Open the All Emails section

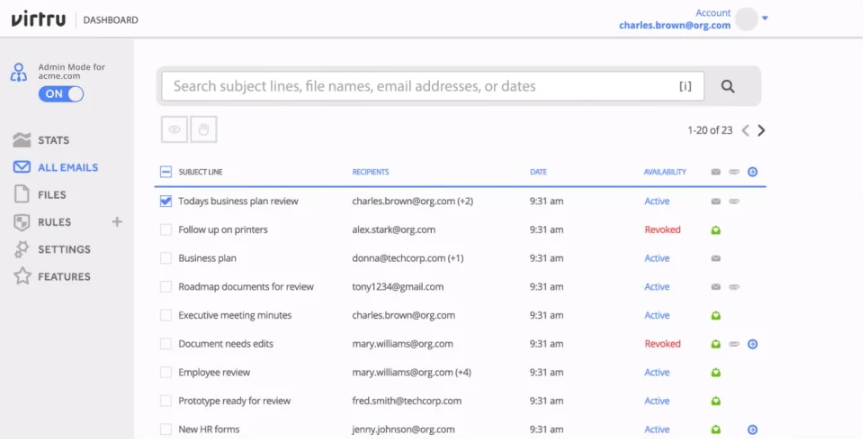[68, 167]
